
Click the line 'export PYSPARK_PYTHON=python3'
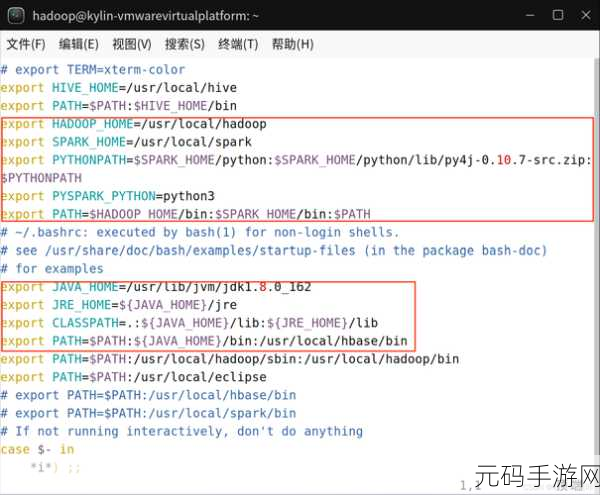point(108,196)
